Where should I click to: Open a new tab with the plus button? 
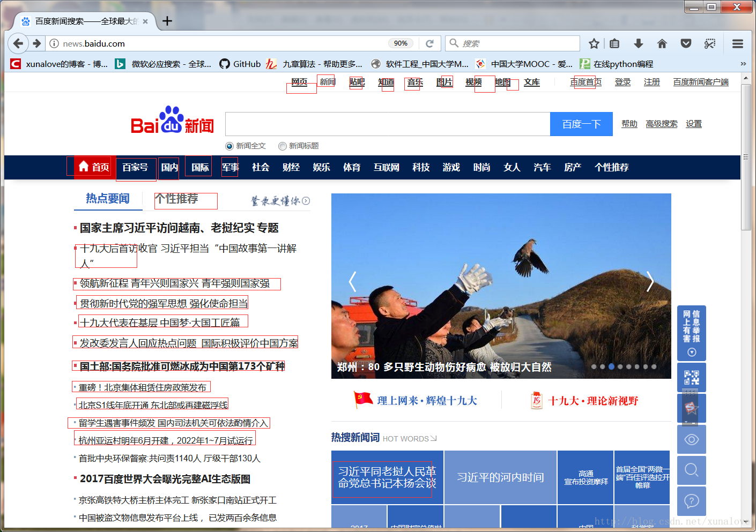point(167,21)
